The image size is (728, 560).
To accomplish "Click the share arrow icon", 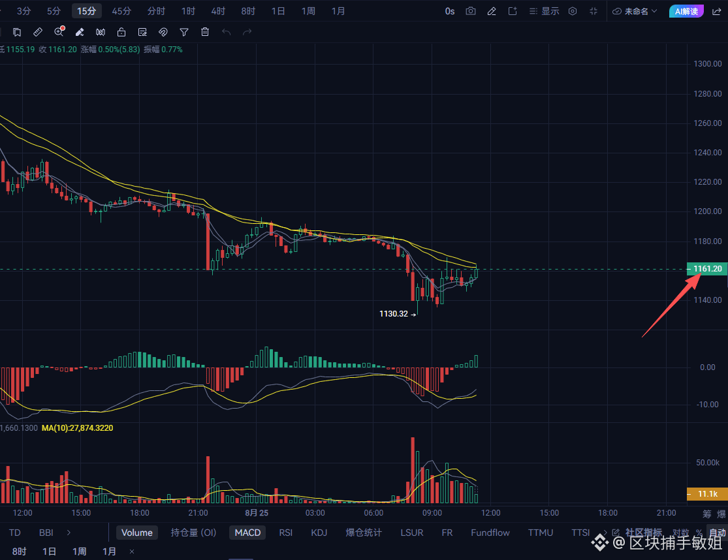I will (717, 11).
